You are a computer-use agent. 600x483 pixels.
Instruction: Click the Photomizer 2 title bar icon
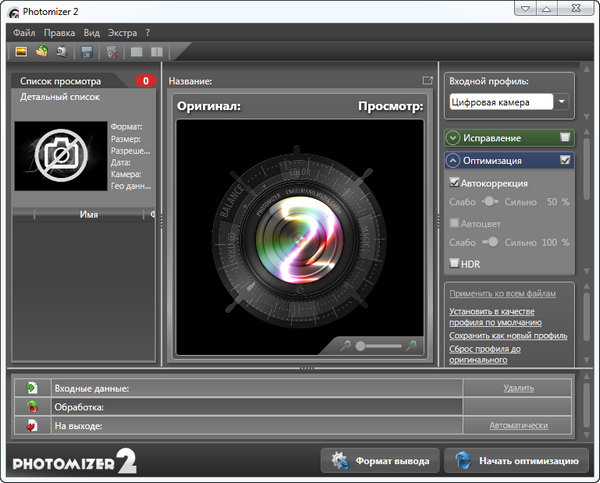click(x=13, y=13)
